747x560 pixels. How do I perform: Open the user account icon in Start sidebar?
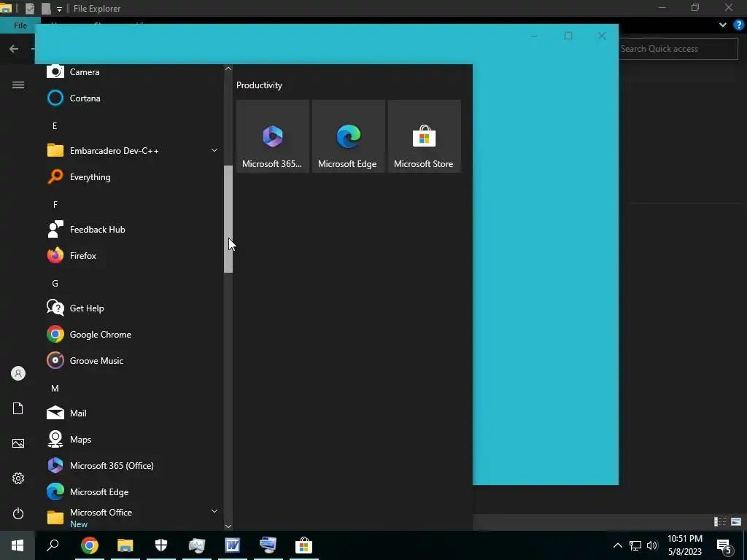(x=18, y=373)
